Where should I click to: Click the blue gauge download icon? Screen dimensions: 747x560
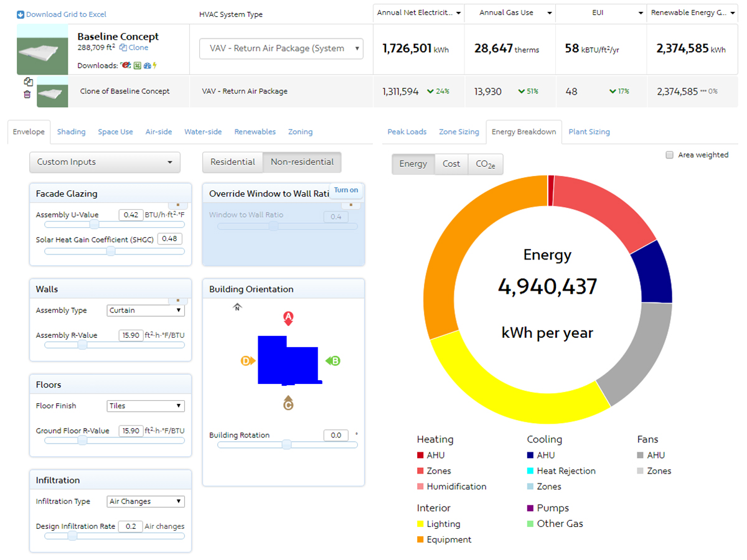146,65
